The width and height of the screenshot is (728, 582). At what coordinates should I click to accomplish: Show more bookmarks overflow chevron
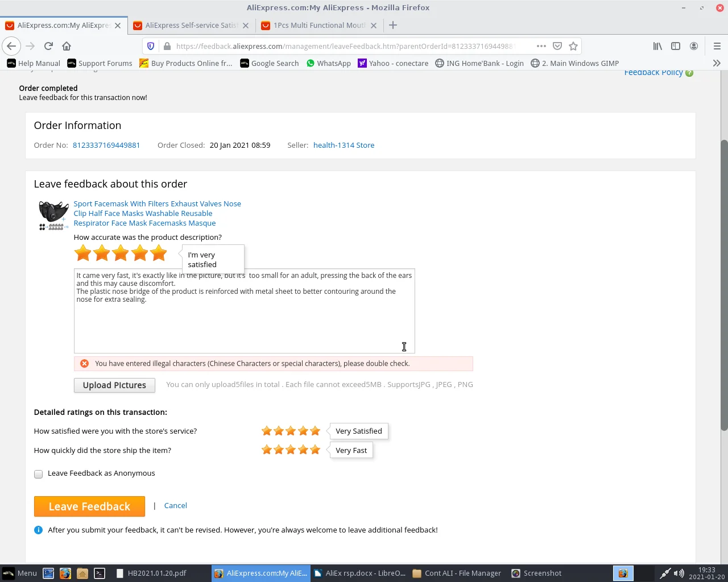(x=717, y=63)
